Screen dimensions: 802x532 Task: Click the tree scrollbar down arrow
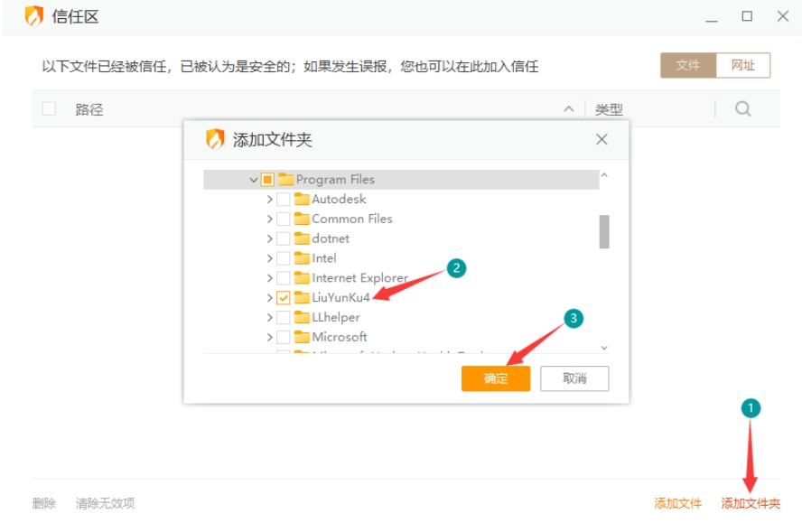[x=604, y=348]
